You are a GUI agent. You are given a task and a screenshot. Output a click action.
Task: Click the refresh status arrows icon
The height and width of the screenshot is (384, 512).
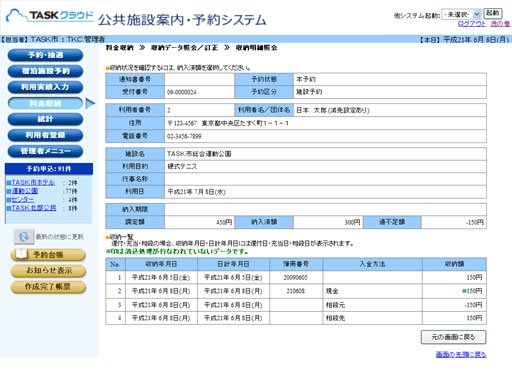coord(23,237)
